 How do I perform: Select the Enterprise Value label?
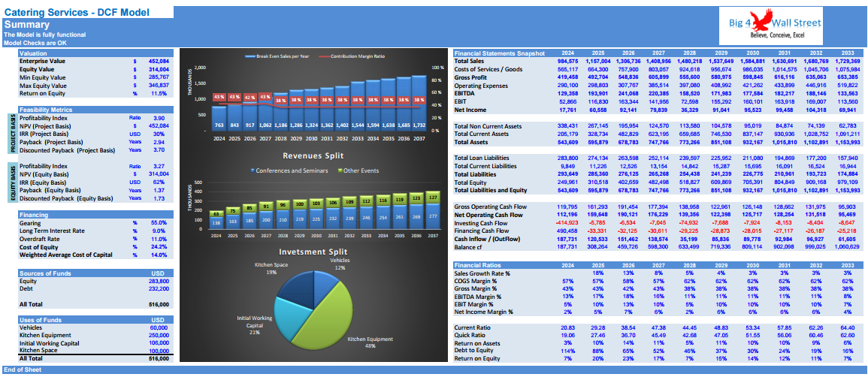(42, 62)
